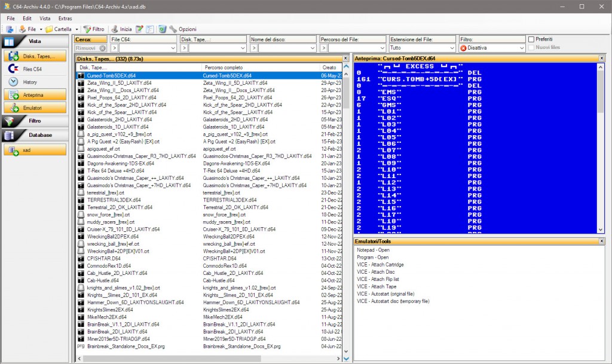
Task: Open the File menu
Action: pos(11,19)
